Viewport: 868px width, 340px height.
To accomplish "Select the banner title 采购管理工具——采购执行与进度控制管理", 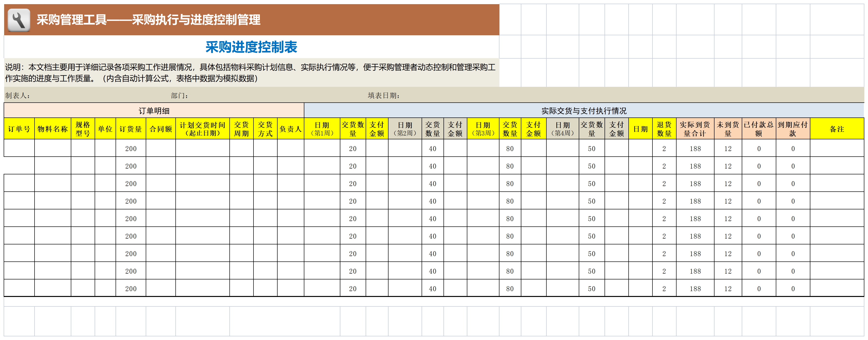I will tap(148, 20).
